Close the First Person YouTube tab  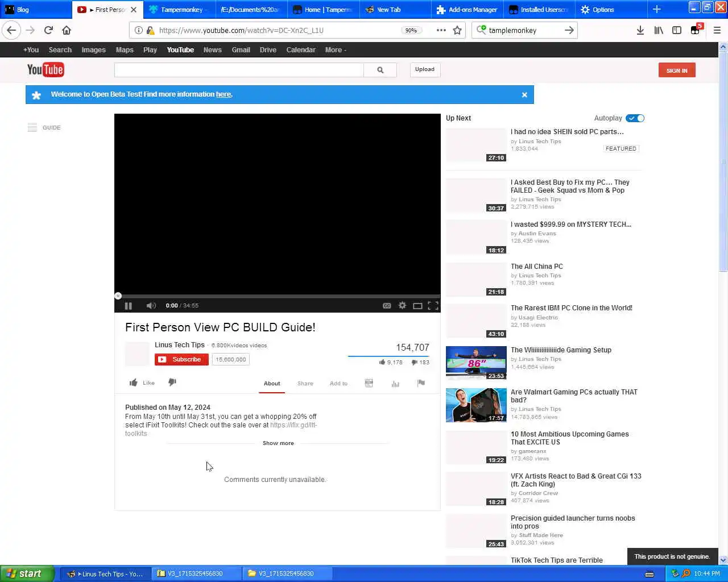[x=134, y=10]
